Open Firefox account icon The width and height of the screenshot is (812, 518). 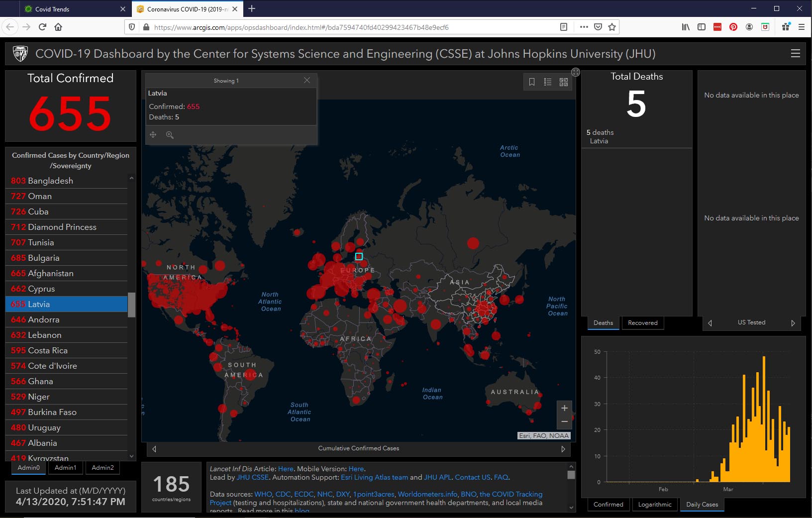[x=749, y=27]
